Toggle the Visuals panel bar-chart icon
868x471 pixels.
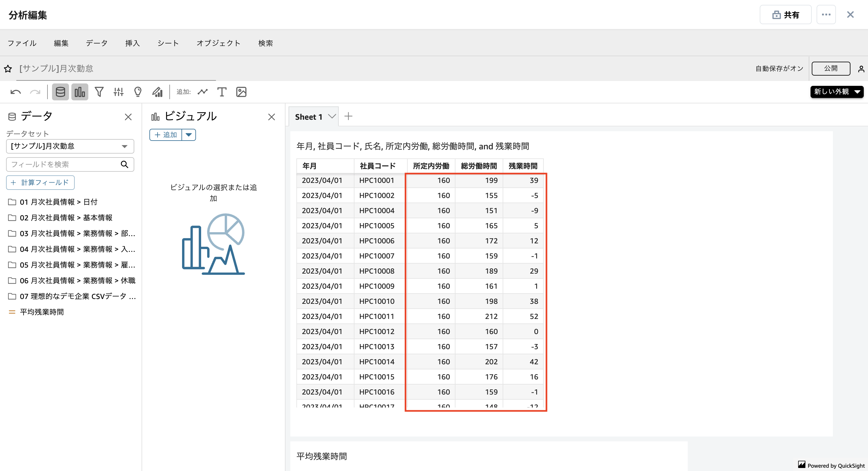pyautogui.click(x=80, y=92)
